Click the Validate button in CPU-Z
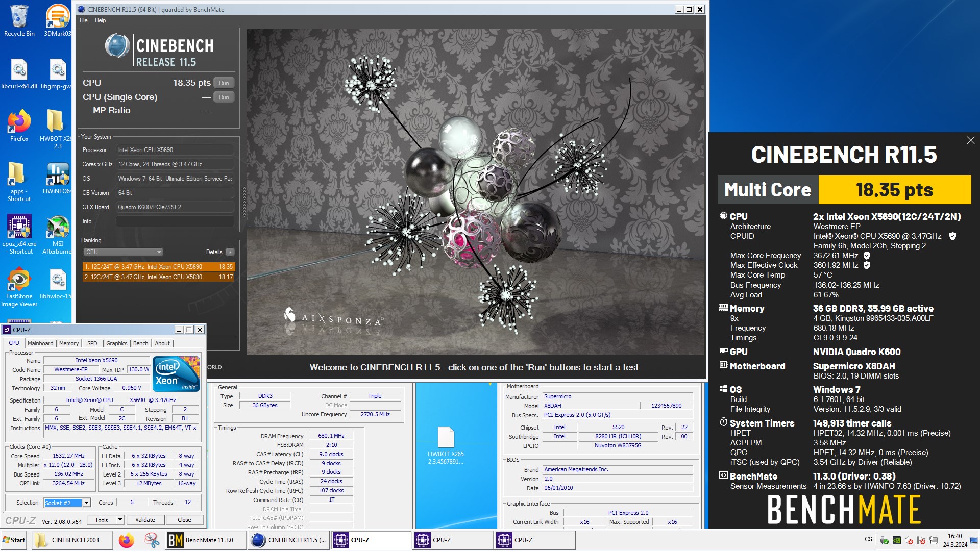The height and width of the screenshot is (551, 980). coord(145,520)
